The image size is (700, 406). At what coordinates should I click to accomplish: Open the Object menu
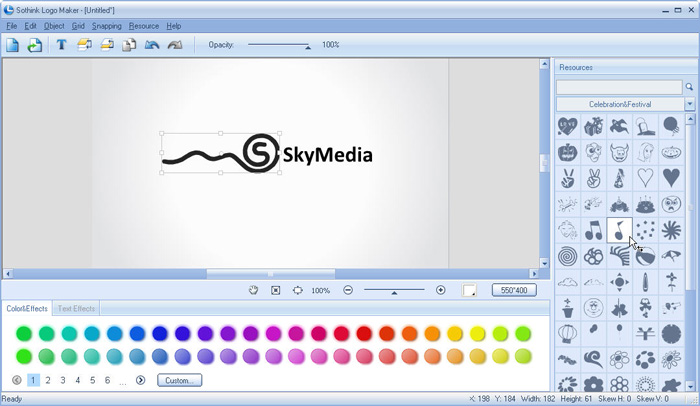(54, 26)
